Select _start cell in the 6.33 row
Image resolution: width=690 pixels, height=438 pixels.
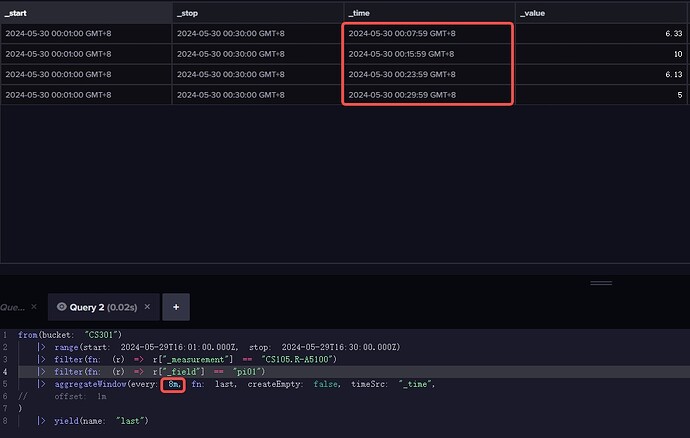pyautogui.click(x=86, y=33)
